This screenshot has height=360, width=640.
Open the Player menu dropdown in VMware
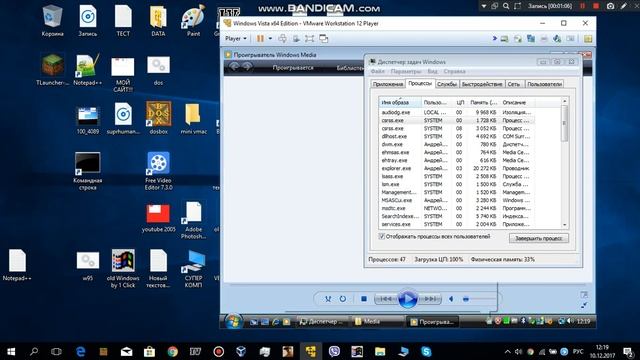236,38
